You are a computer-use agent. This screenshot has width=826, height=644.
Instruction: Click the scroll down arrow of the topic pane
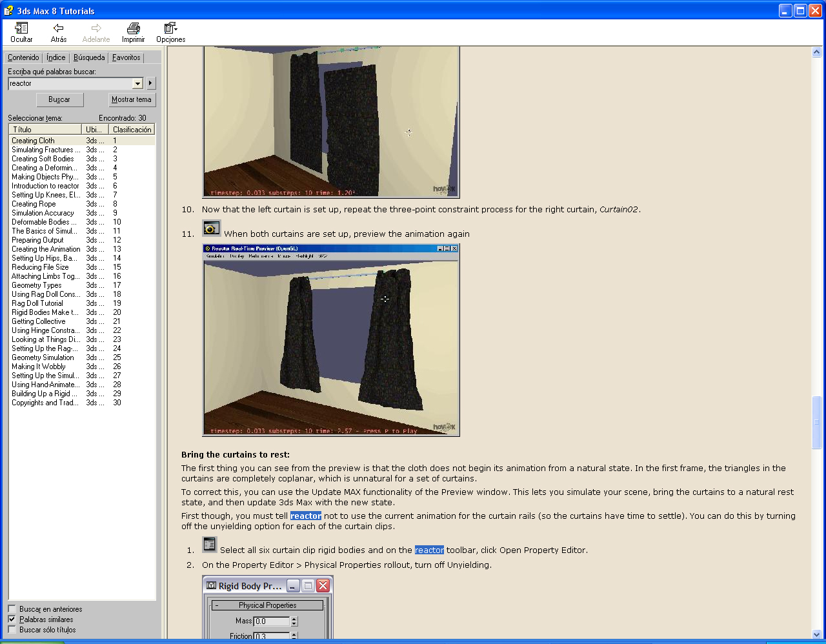816,634
